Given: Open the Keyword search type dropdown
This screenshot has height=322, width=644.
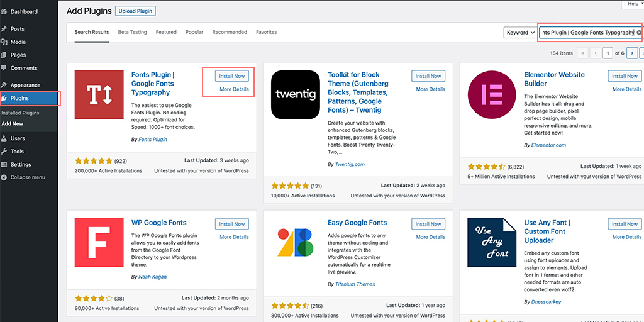Looking at the screenshot, I should tap(520, 33).
